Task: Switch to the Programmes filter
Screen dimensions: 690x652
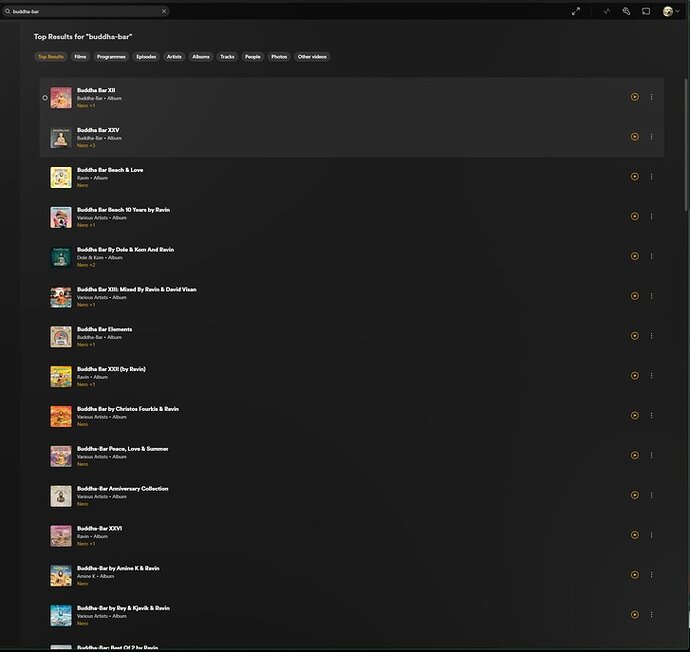Action: (x=111, y=57)
